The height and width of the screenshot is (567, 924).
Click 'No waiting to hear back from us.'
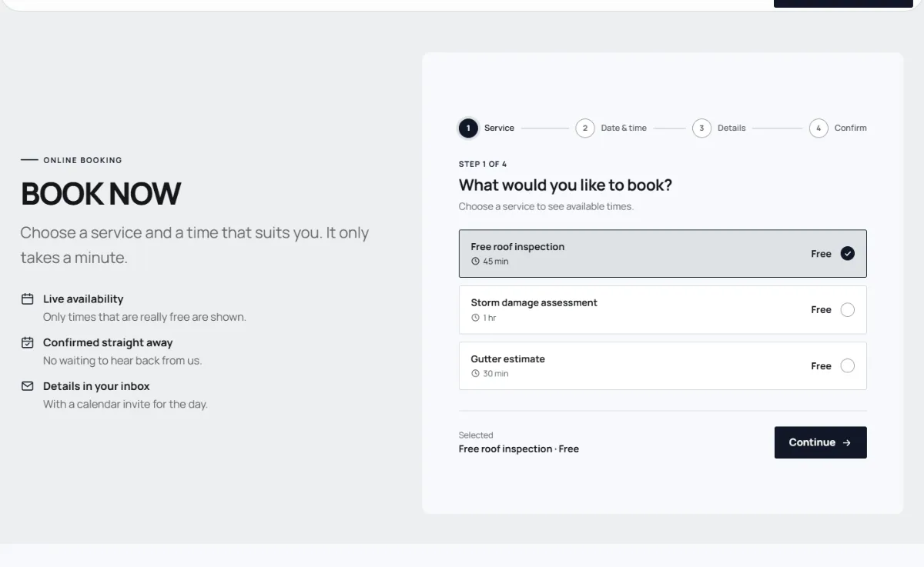coord(122,361)
